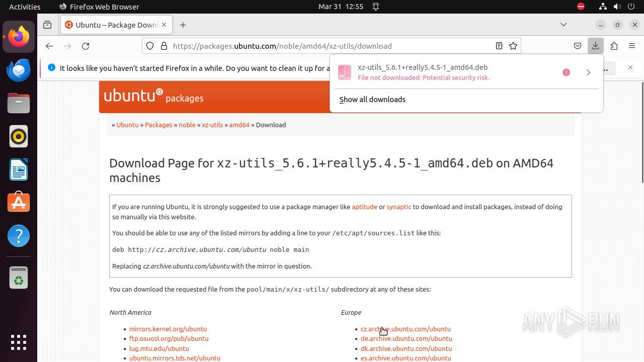Viewport: 644px width, 362px height.
Task: Open Ubuntu Software store in dock
Action: click(19, 203)
